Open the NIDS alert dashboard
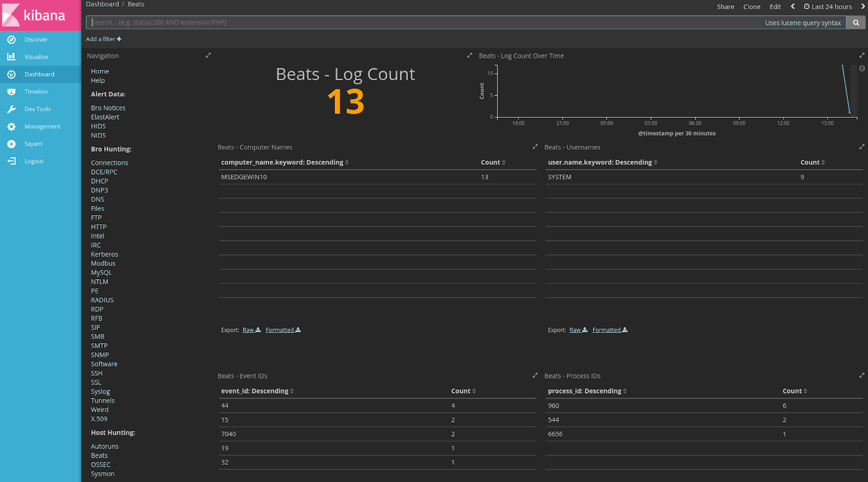This screenshot has height=482, width=868. 98,136
